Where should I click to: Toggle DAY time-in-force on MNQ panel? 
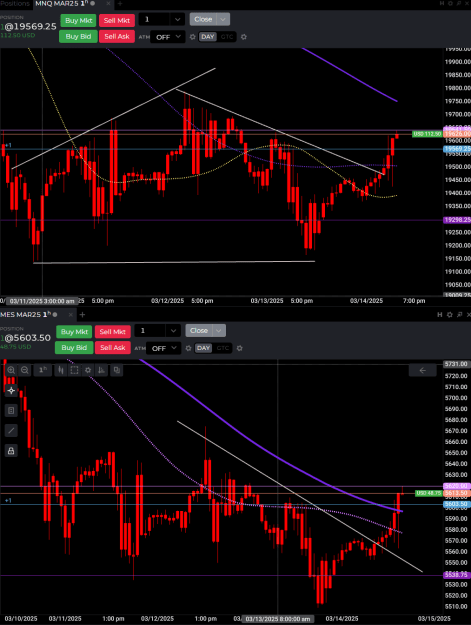208,37
